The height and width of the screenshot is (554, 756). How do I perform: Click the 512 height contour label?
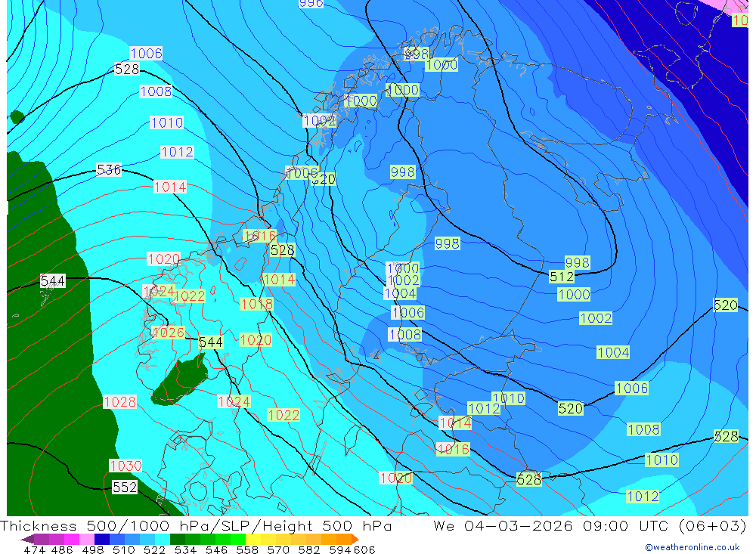(562, 277)
